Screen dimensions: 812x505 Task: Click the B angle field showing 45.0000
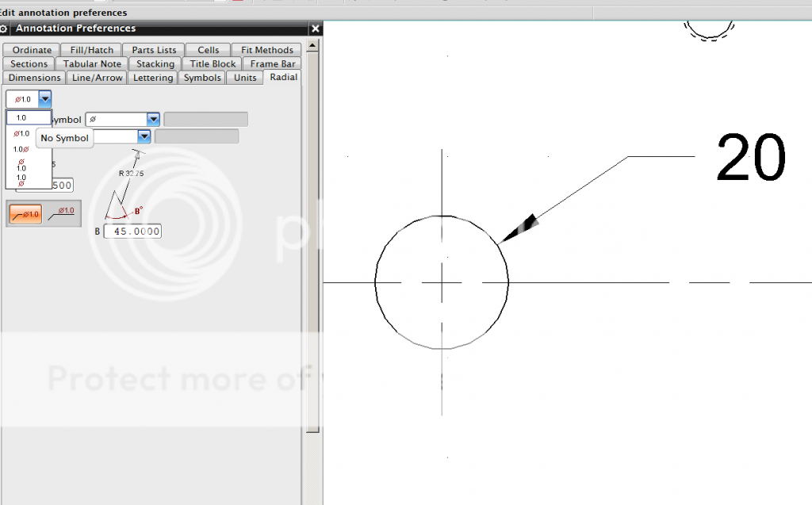(132, 231)
